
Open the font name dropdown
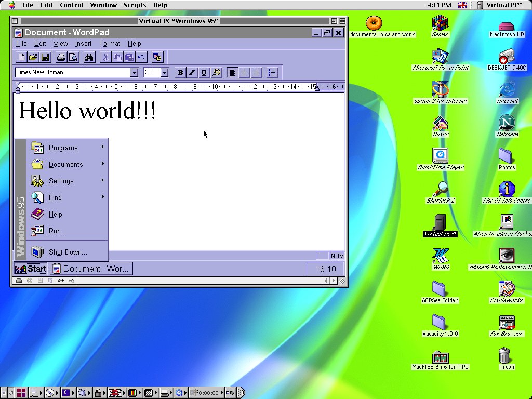(x=134, y=72)
